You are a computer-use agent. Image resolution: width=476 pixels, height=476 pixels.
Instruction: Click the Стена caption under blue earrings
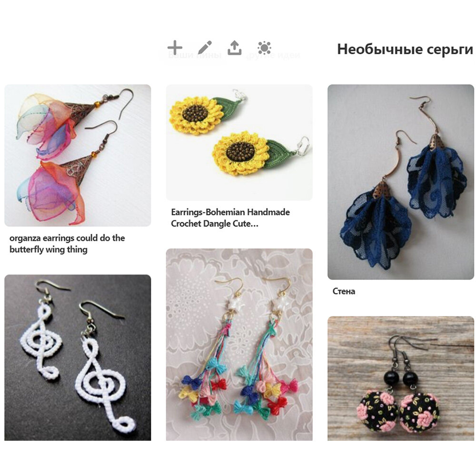[344, 291]
